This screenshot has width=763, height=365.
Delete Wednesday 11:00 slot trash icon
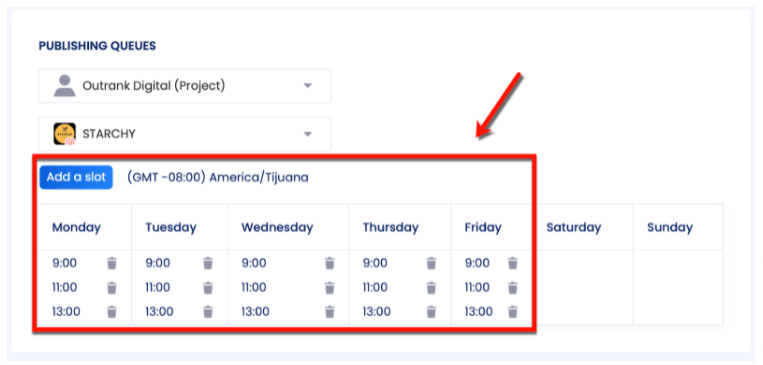pos(330,288)
